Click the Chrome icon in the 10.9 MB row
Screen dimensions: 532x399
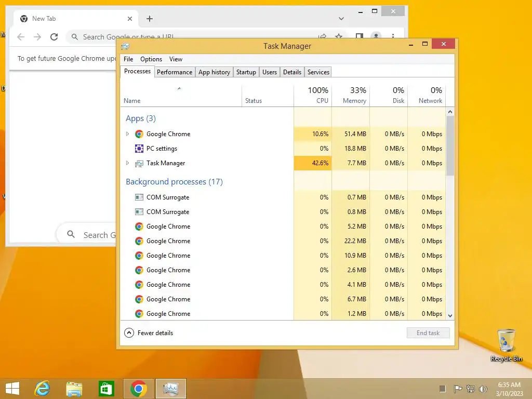(x=139, y=256)
